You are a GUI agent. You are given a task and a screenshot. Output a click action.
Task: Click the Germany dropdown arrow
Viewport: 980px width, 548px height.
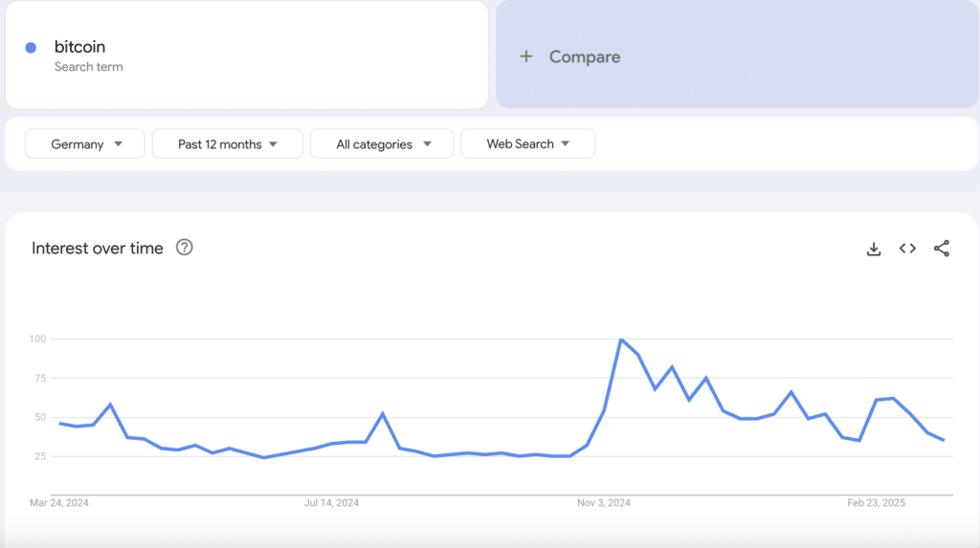pyautogui.click(x=119, y=144)
